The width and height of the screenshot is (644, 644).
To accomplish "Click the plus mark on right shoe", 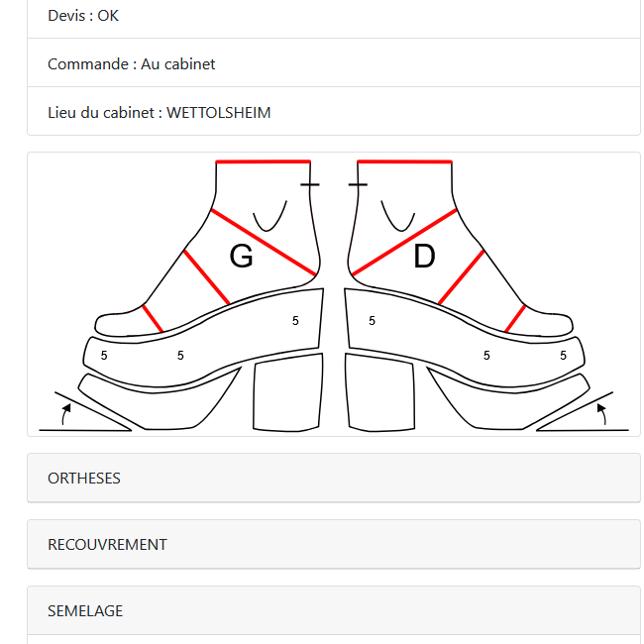I will pos(358,185).
